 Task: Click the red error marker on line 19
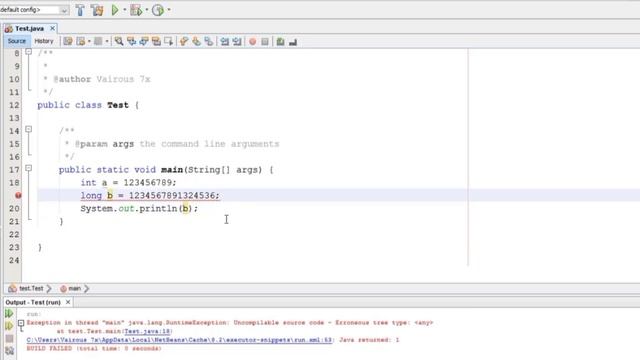coord(18,196)
